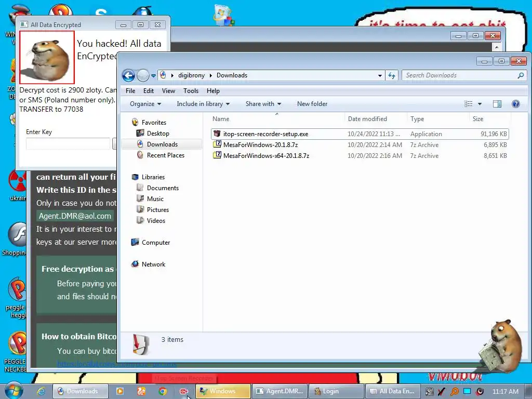The image size is (532, 399).
Task: Select Downloads under Favorites
Action: (162, 144)
